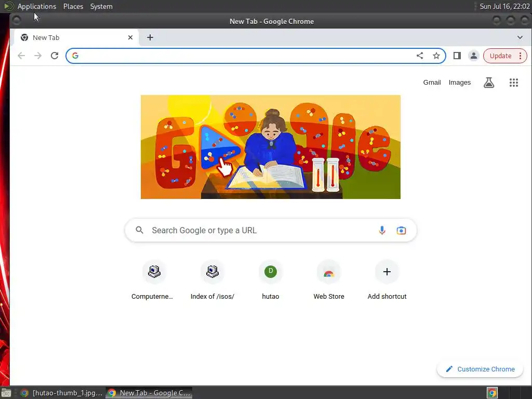Viewport: 532px width, 399px height.
Task: Click the Google Doodle image
Action: click(270, 147)
